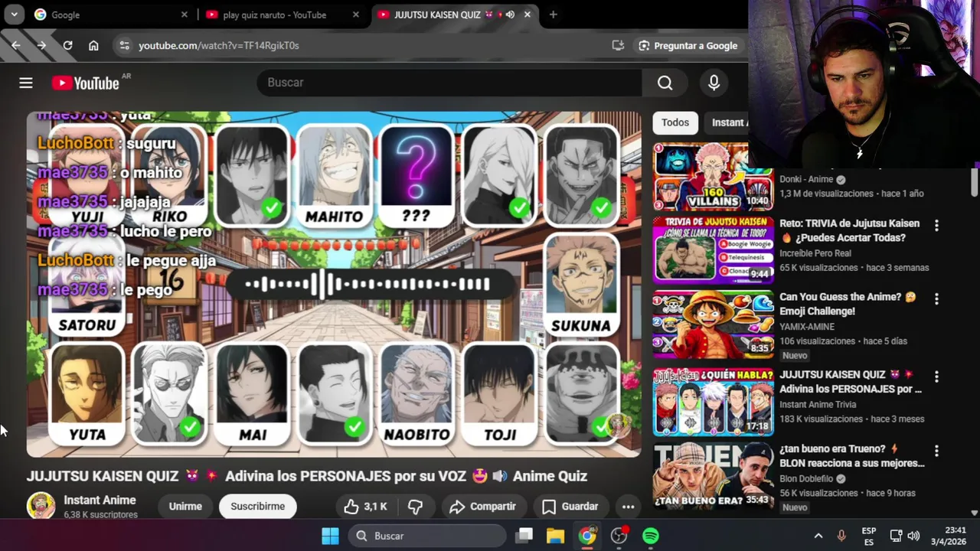
Task: Click the taskbar microphone tray icon
Action: [841, 536]
